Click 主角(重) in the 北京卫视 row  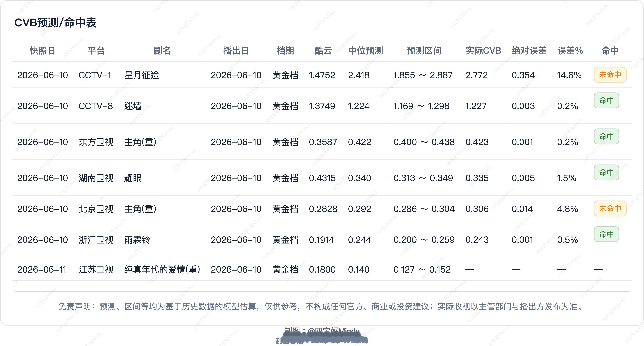click(x=140, y=209)
